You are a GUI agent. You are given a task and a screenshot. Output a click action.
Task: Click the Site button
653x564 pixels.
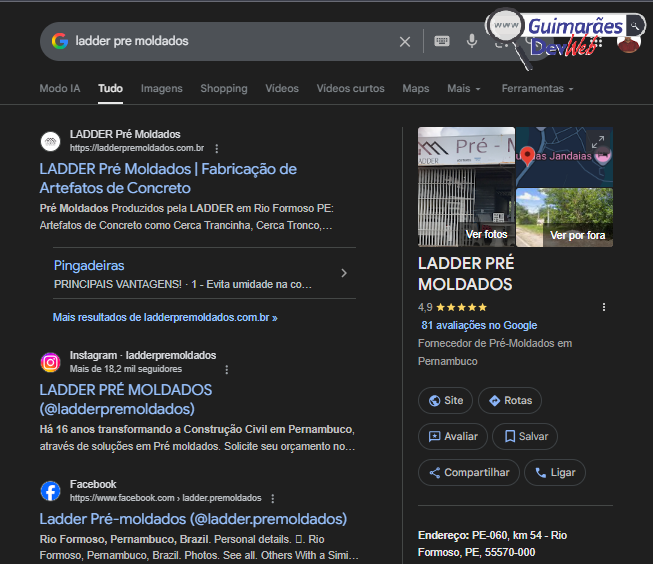pos(446,400)
